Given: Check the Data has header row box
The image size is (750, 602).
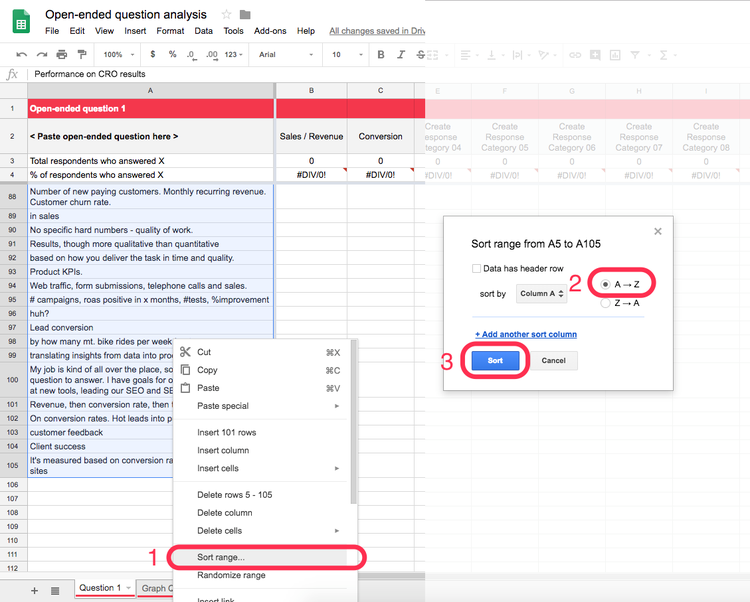Looking at the screenshot, I should [476, 269].
